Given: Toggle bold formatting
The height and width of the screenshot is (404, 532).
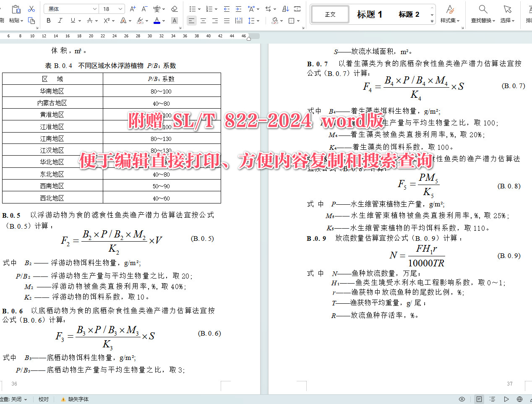Looking at the screenshot, I should (48, 20).
